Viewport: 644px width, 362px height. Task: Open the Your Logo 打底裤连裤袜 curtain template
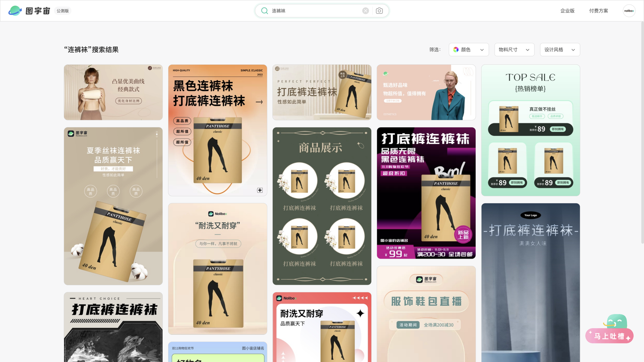click(531, 283)
